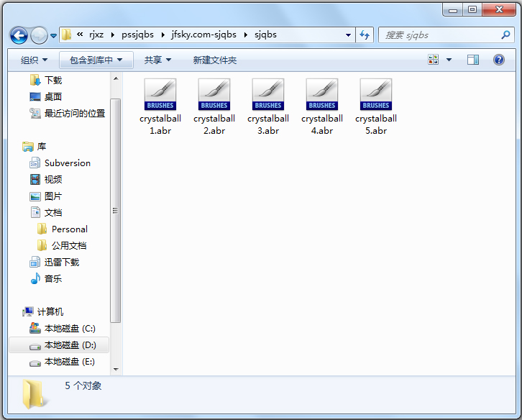The image size is (522, 420).
Task: Select the crystalball3.abr brush file
Action: (x=267, y=106)
